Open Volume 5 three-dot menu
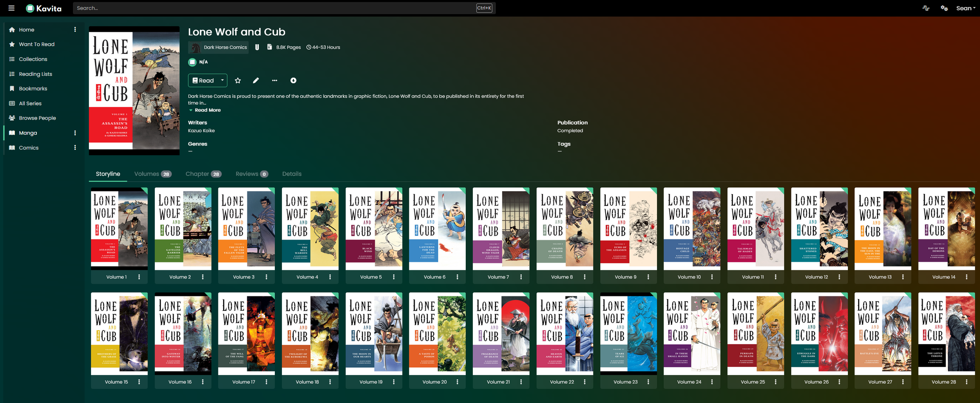Viewport: 980px width, 403px height. (394, 277)
